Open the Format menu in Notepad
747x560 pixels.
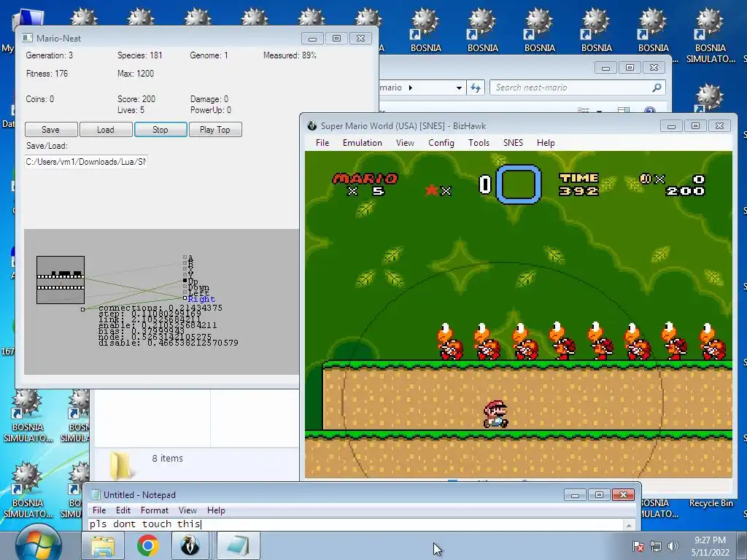pos(155,510)
